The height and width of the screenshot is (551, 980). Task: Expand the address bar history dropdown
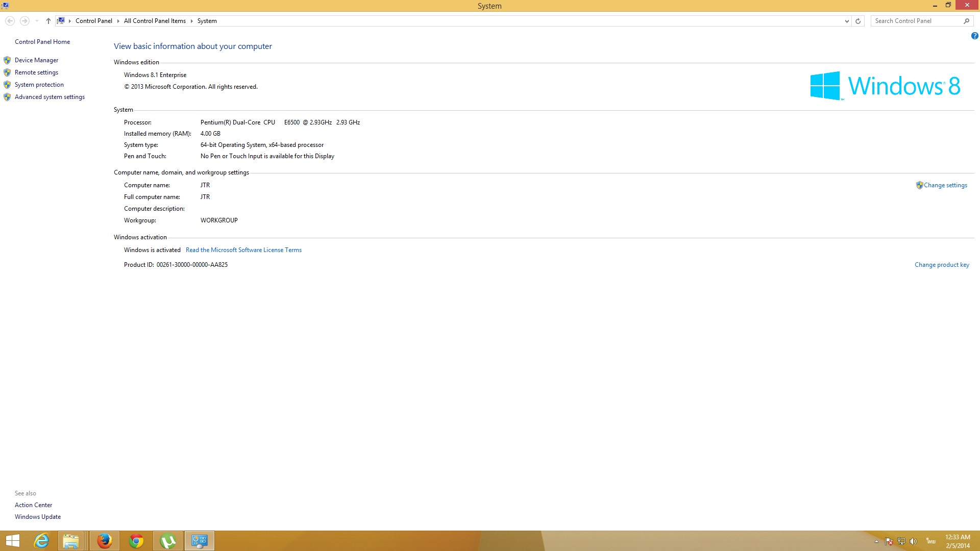[x=847, y=21]
